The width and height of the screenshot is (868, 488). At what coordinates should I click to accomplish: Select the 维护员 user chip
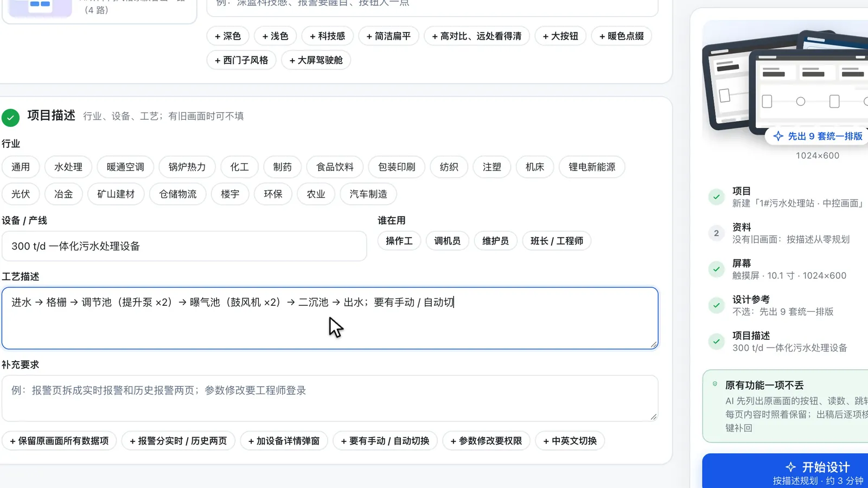click(495, 241)
